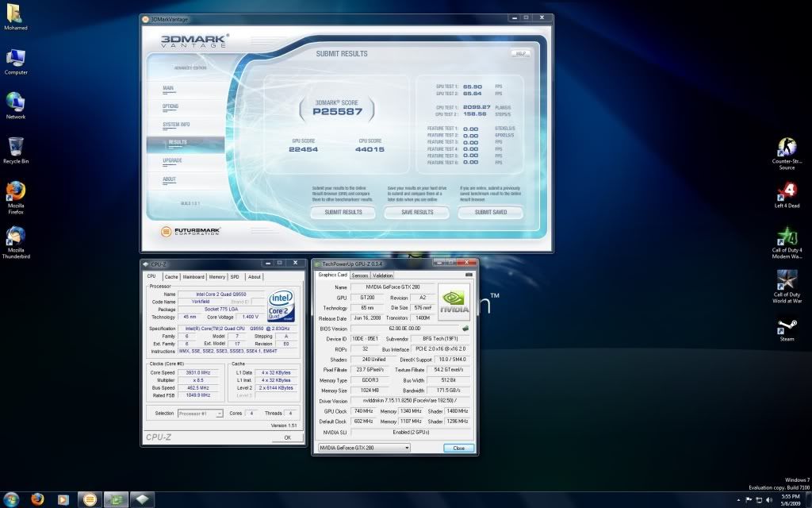
Task: Click the Futuremark Corporation logo
Action: (190, 231)
